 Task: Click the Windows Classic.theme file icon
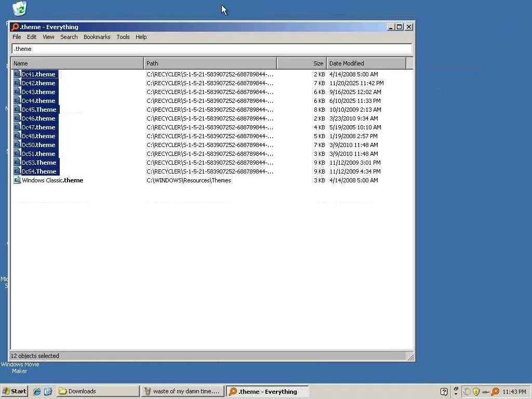coord(17,180)
